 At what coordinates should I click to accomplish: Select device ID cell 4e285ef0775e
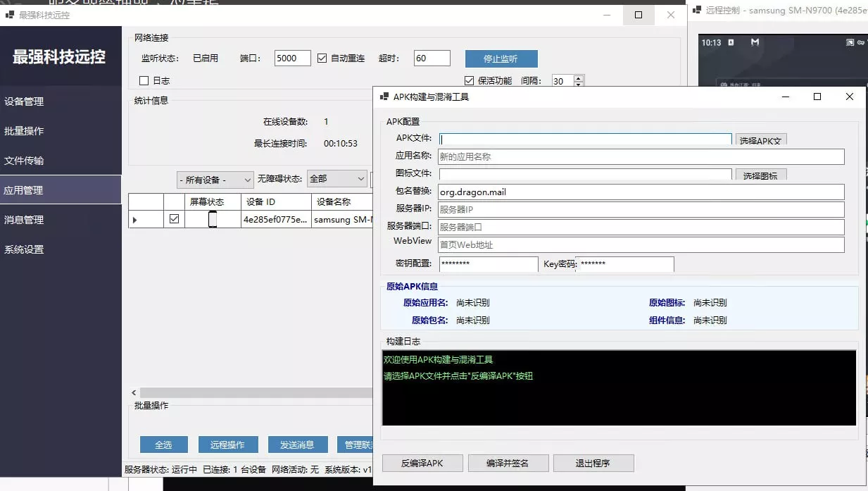276,220
